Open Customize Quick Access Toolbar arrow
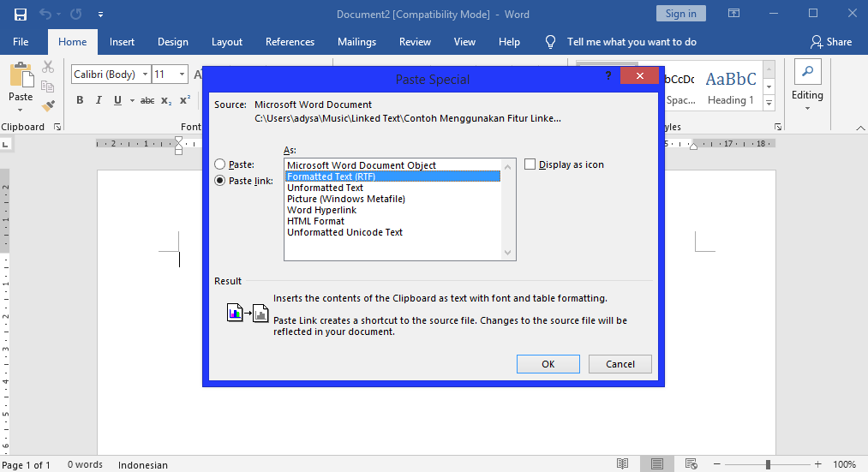Viewport: 868px width, 472px height. pyautogui.click(x=100, y=15)
